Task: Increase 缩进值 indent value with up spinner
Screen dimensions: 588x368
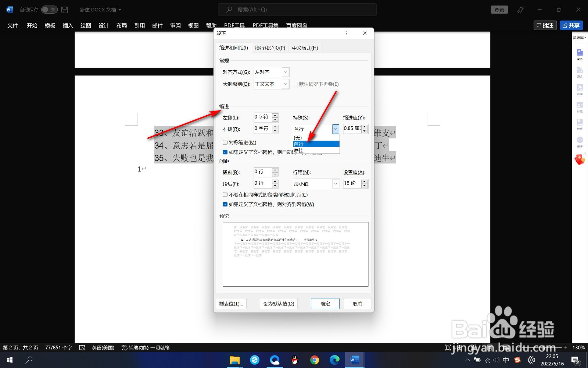Action: tap(365, 127)
